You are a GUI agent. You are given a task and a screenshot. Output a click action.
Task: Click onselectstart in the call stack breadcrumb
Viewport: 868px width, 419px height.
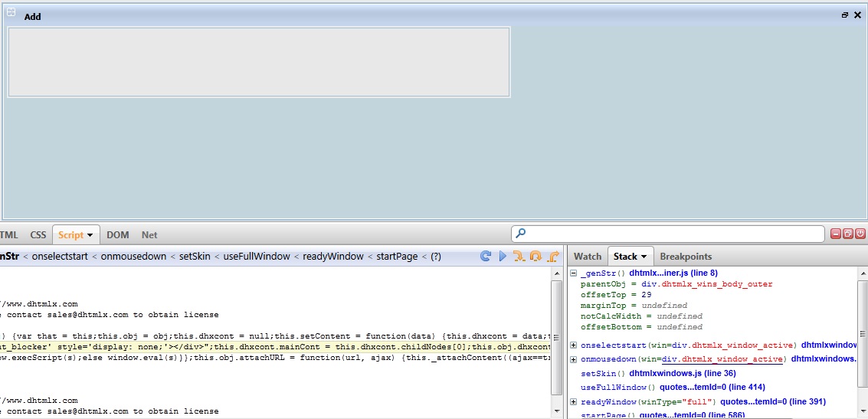[58, 257]
